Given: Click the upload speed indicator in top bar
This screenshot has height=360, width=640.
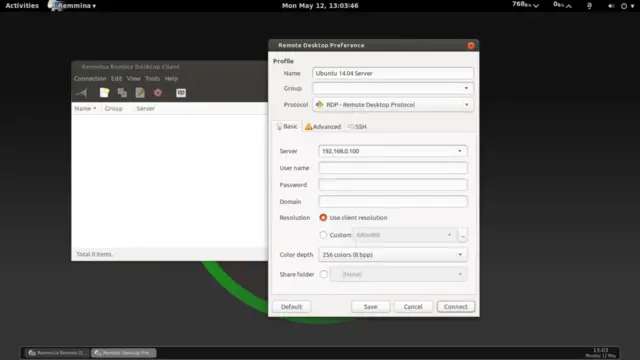Looking at the screenshot, I should 562,5.
